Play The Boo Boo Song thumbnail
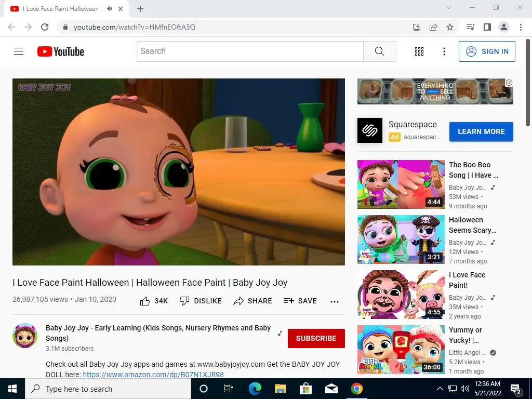This screenshot has width=532, height=399. click(401, 184)
